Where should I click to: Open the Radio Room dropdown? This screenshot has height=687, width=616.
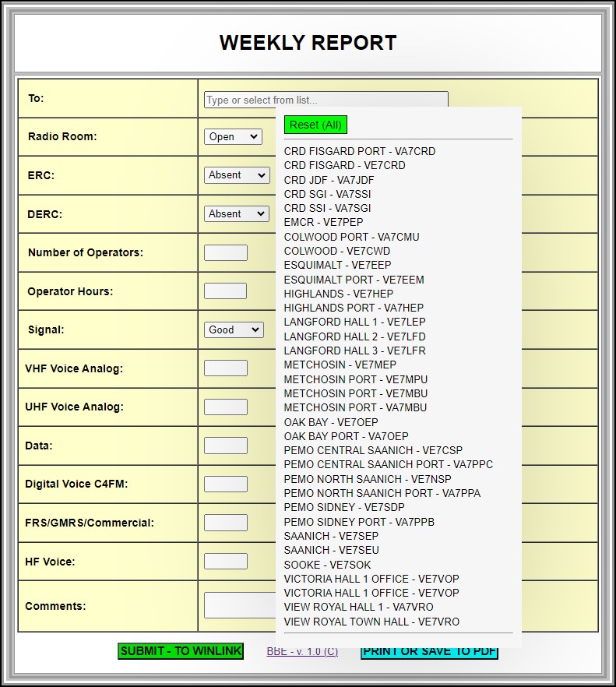[x=233, y=136]
